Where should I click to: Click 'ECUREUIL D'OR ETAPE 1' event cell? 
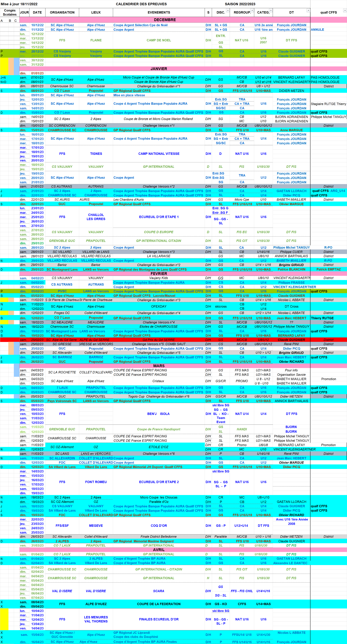click(x=159, y=217)
